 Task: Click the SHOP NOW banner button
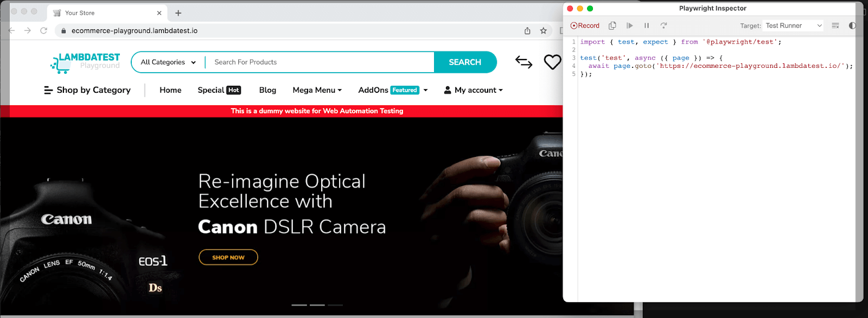[x=228, y=257]
